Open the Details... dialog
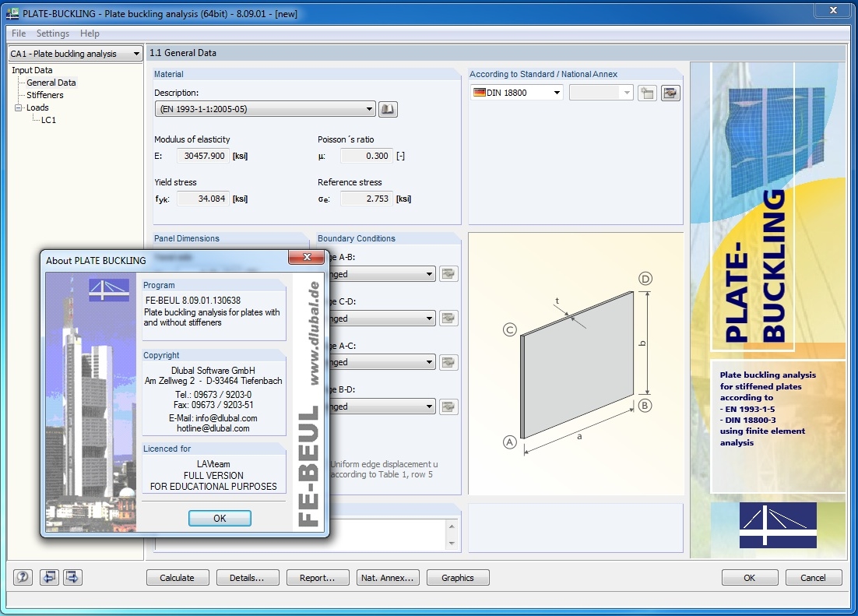This screenshot has width=858, height=616. [248, 578]
